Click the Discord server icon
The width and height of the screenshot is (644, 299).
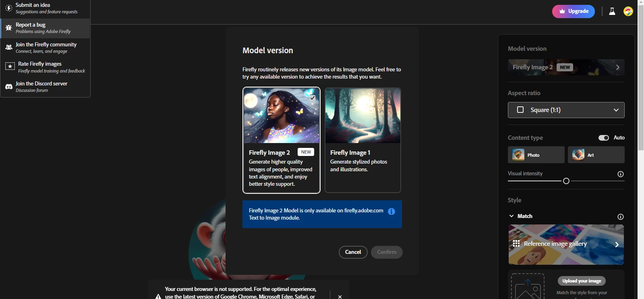pos(8,87)
